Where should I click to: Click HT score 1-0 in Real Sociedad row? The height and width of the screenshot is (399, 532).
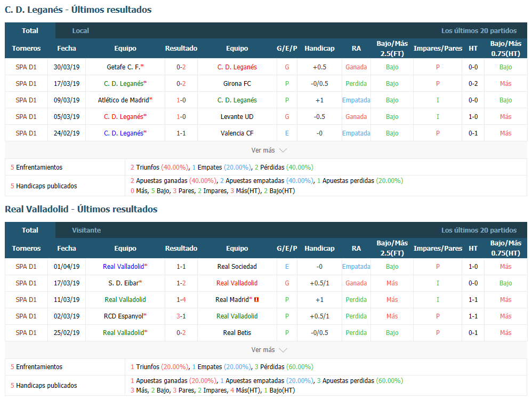point(473,267)
